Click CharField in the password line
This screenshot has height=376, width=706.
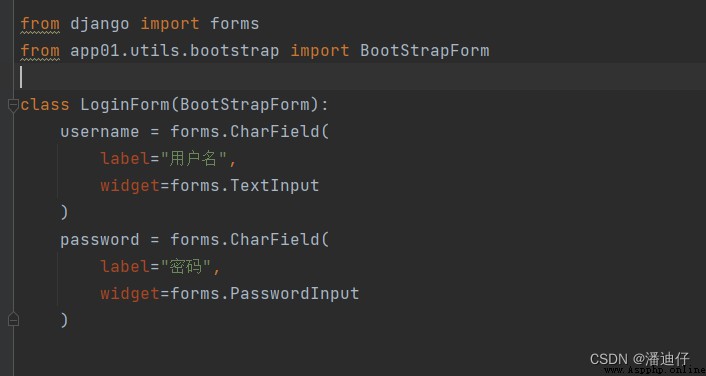[275, 240]
